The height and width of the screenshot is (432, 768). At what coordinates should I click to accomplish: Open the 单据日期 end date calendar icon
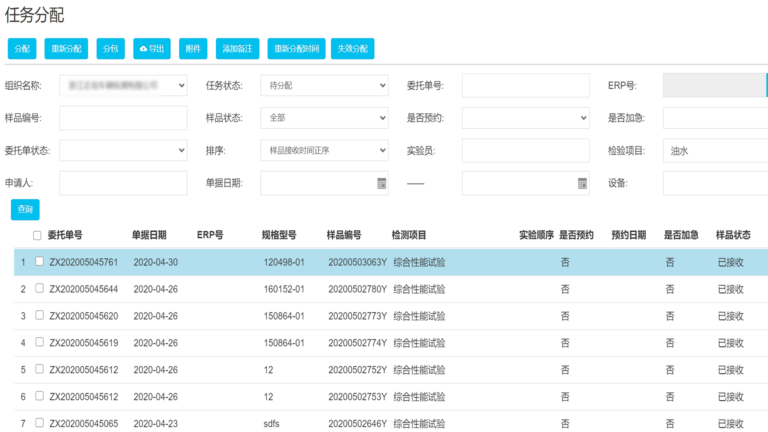582,184
